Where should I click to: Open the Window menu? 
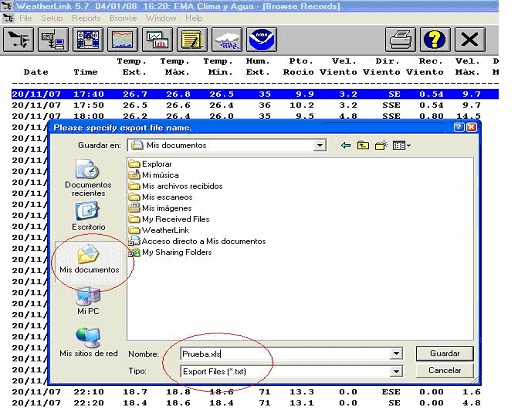coord(161,18)
